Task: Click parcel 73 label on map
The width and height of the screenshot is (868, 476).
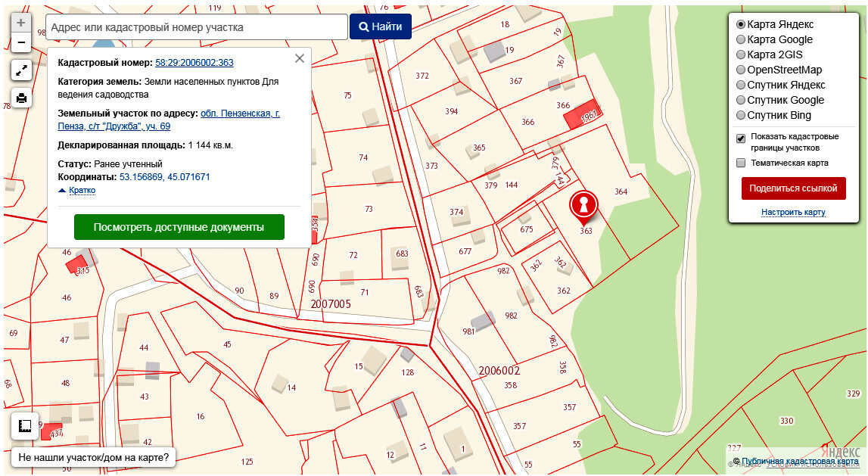Action: point(369,209)
